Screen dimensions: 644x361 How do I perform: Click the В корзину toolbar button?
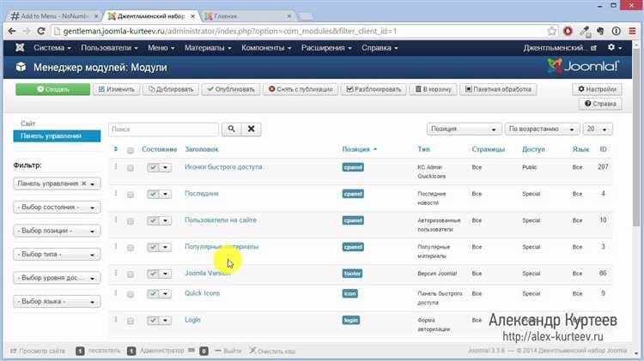pos(434,89)
